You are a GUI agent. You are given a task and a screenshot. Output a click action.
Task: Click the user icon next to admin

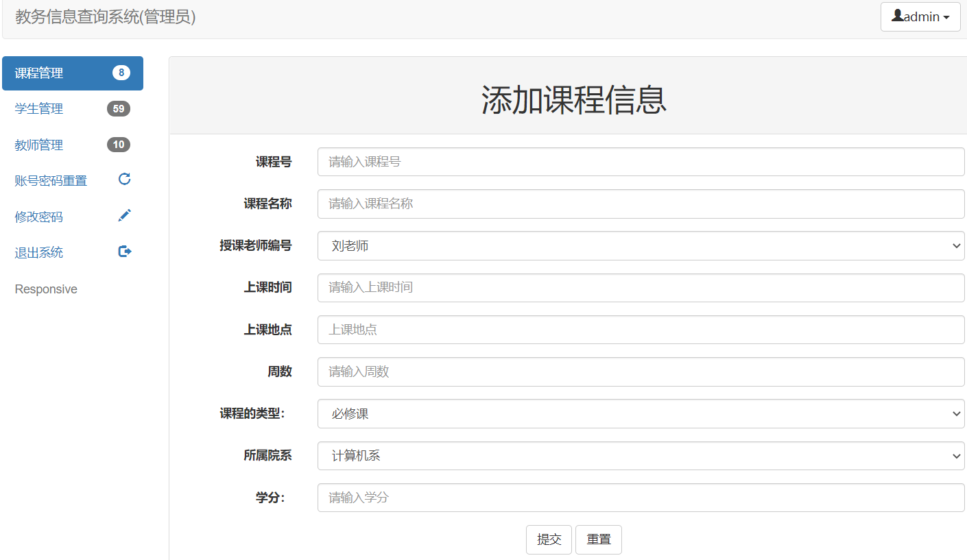coord(898,16)
